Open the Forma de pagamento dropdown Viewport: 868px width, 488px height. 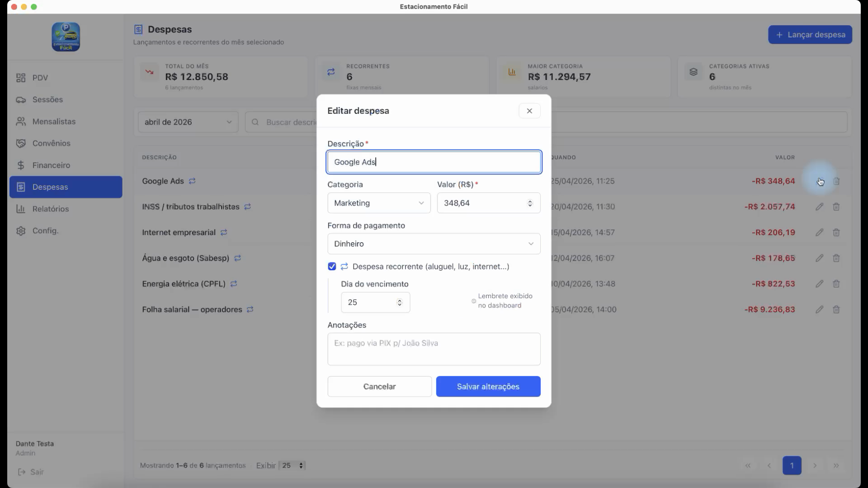coord(434,244)
